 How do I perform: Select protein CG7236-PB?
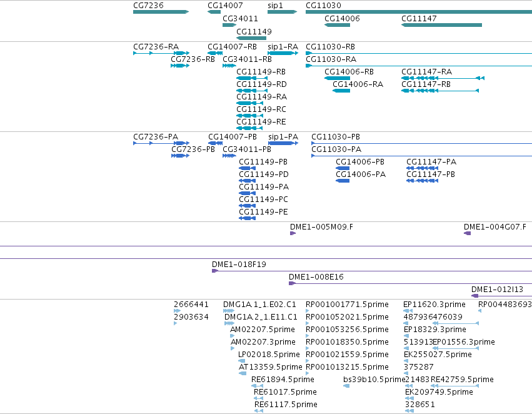pyautogui.click(x=180, y=156)
